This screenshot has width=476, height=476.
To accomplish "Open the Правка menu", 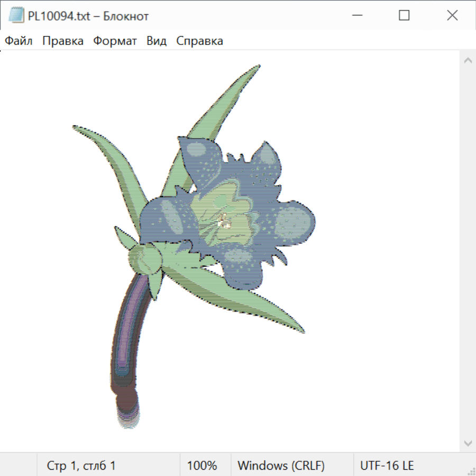I will point(63,41).
